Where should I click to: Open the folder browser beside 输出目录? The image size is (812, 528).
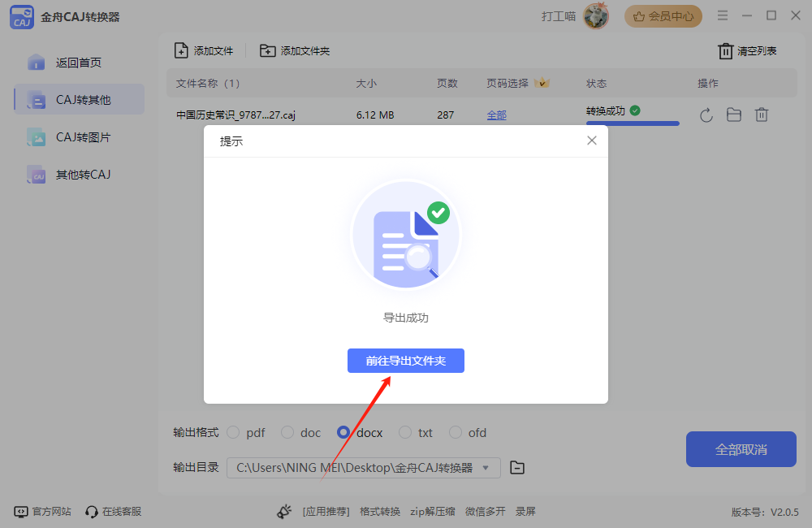click(x=516, y=468)
